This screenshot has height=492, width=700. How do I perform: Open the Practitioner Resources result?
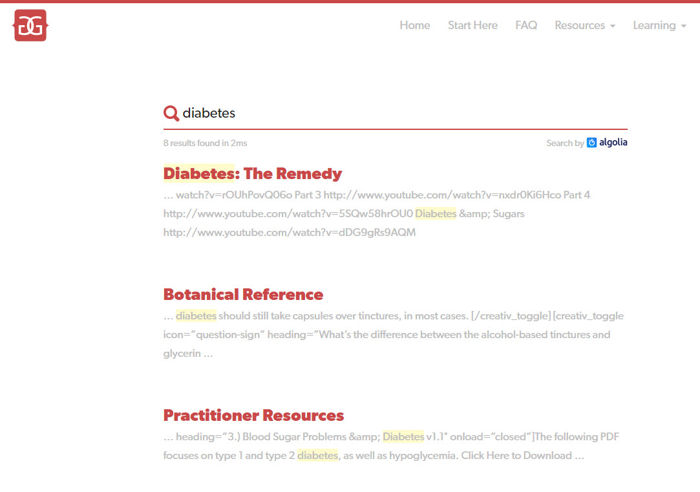[x=253, y=415]
